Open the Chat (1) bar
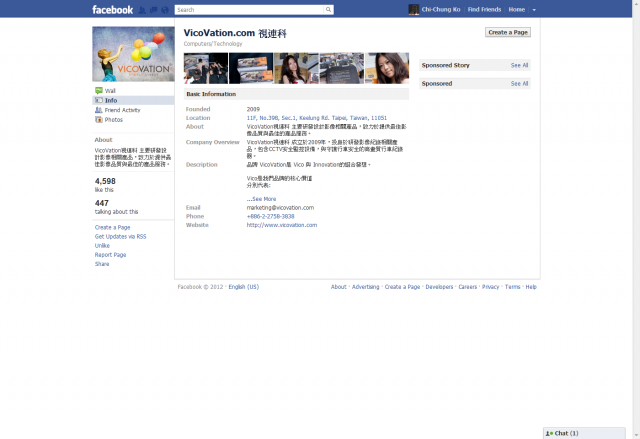The height and width of the screenshot is (439, 640). (x=584, y=433)
